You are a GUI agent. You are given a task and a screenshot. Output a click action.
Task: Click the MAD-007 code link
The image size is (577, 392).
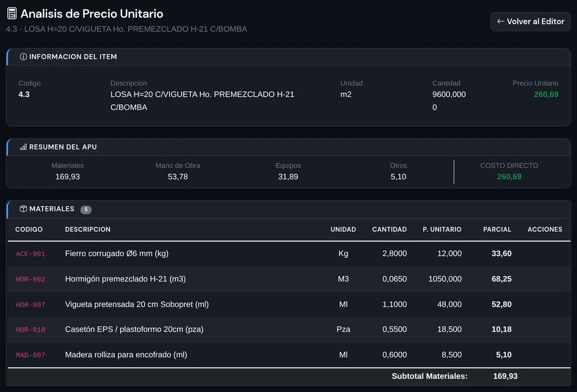[x=30, y=355]
